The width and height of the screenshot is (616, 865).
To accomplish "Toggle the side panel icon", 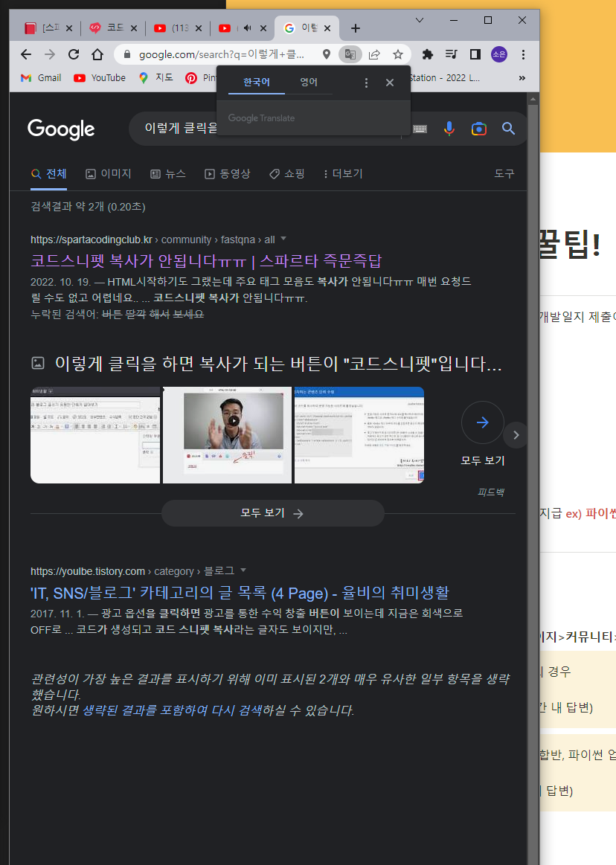I will coord(475,54).
